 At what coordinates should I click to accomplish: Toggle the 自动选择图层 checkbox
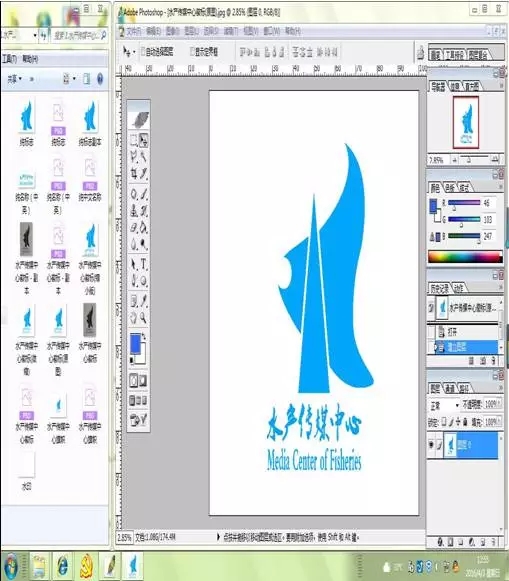point(143,52)
